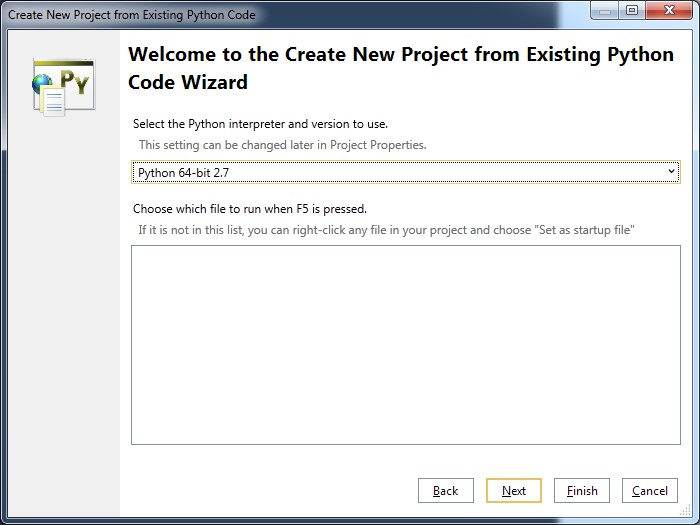Close the Create New Project dialog

click(x=667, y=10)
